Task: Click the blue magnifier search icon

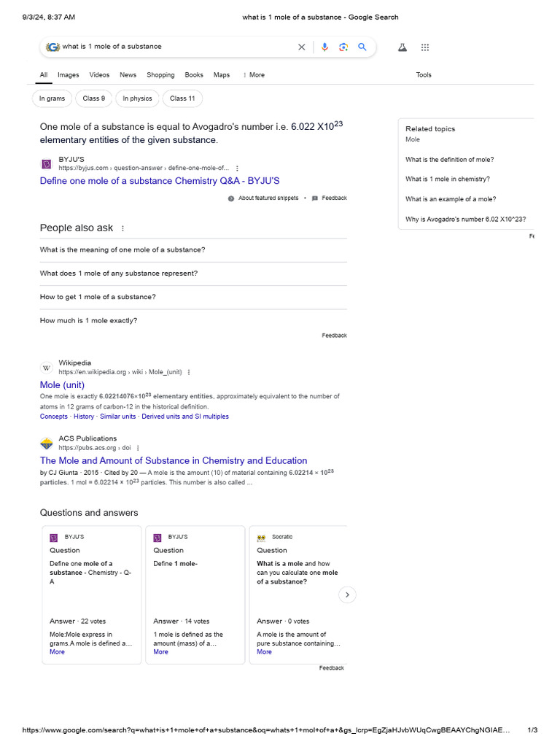Action: pyautogui.click(x=362, y=47)
